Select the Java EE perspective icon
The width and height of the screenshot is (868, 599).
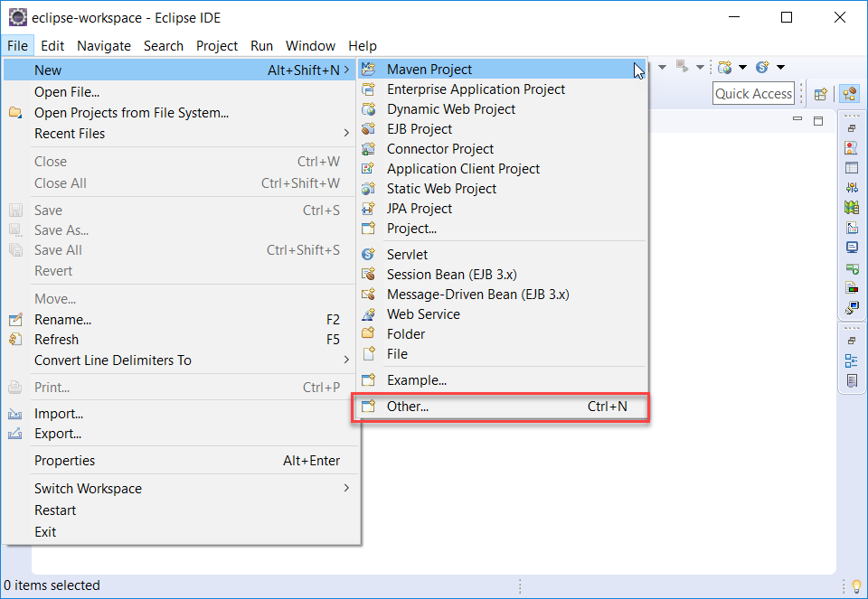click(x=851, y=93)
